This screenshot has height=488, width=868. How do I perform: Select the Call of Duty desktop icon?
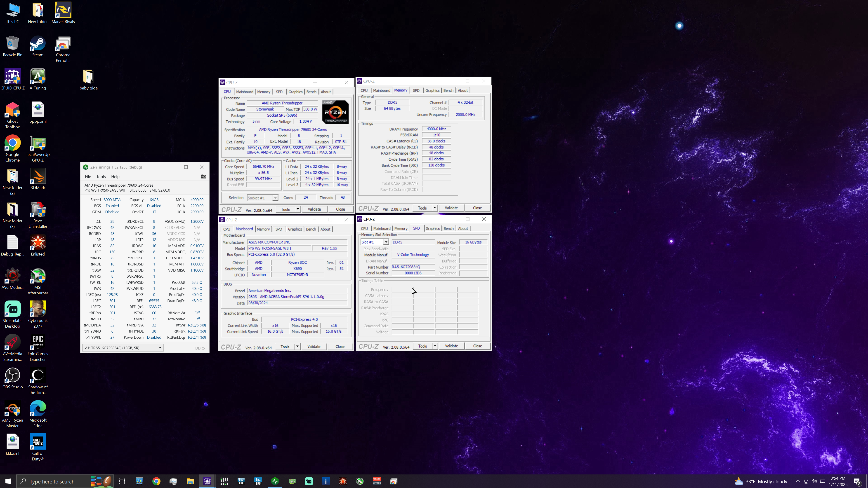click(x=38, y=447)
